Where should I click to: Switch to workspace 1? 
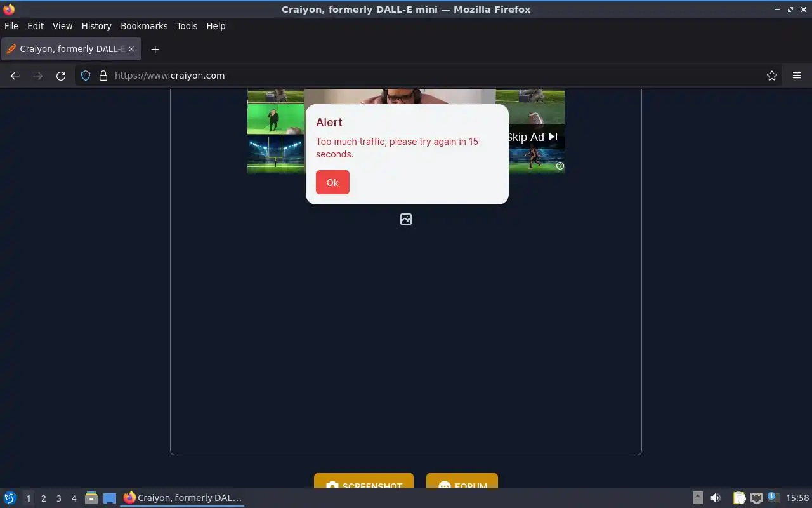28,498
